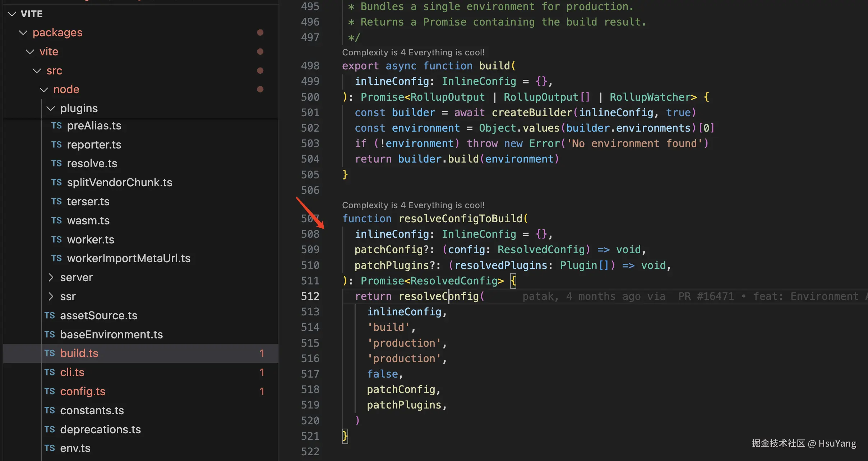Click the TS icon beside build.ts
This screenshot has height=461, width=868.
[x=50, y=353]
